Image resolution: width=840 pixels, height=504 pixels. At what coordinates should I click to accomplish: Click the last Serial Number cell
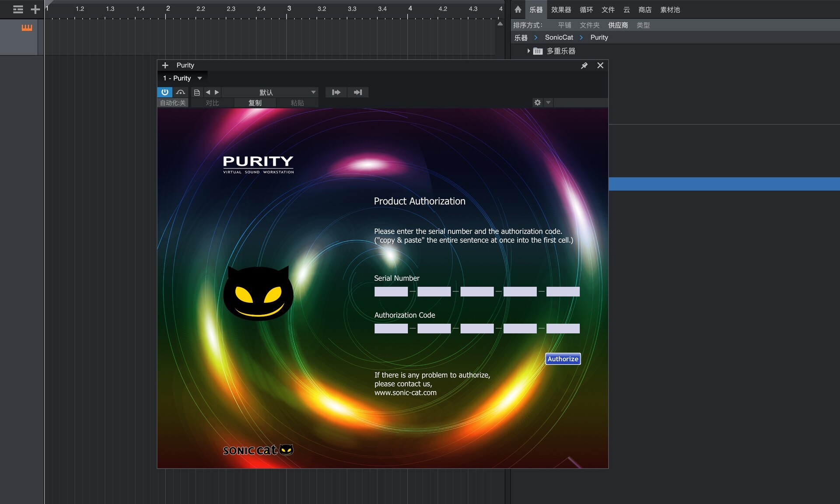point(563,292)
